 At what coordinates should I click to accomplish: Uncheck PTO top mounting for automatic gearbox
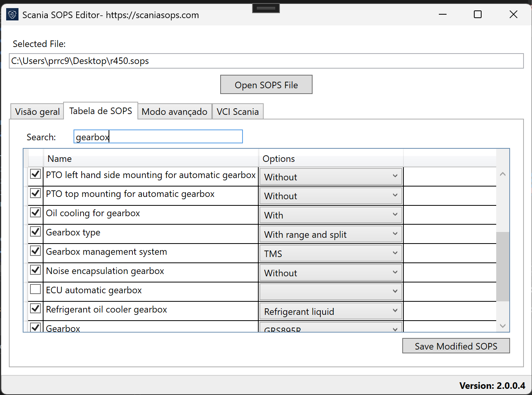pyautogui.click(x=35, y=193)
